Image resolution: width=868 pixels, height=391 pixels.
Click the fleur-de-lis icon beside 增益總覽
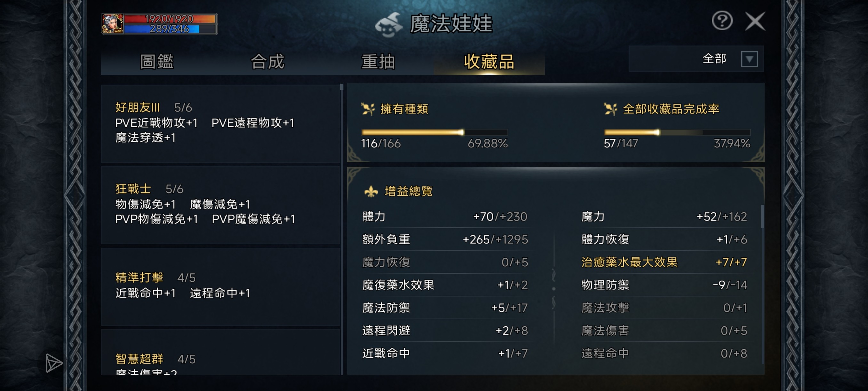[x=371, y=191]
